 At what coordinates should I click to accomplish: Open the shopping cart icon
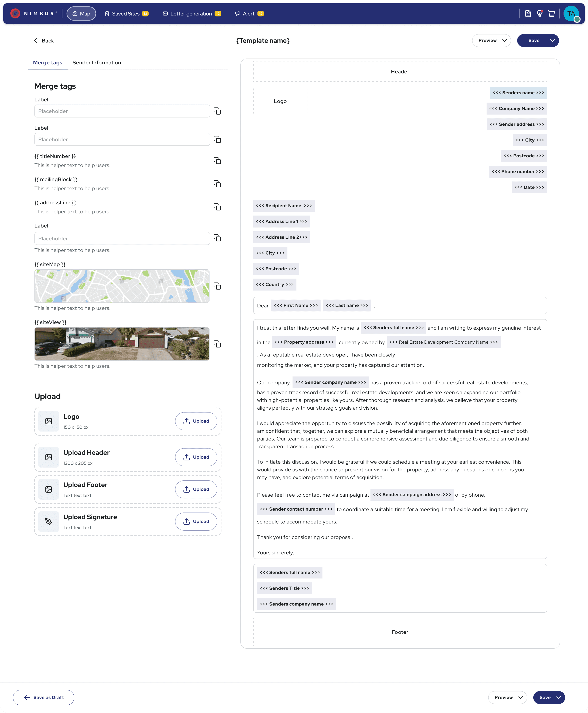pos(551,14)
